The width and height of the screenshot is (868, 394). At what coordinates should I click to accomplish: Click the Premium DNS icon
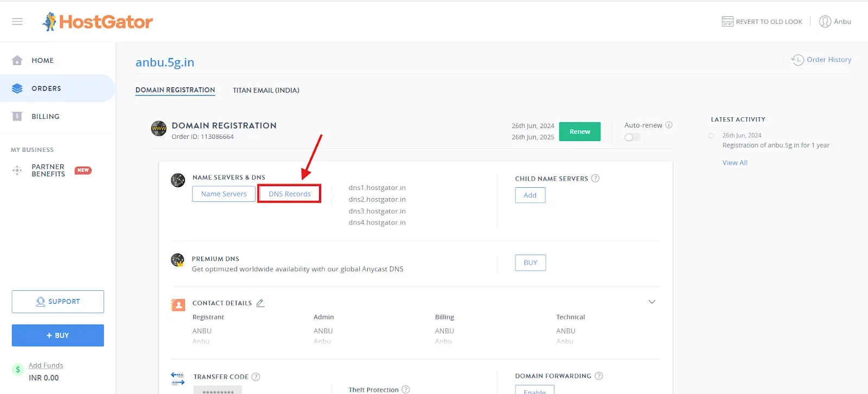(x=177, y=260)
